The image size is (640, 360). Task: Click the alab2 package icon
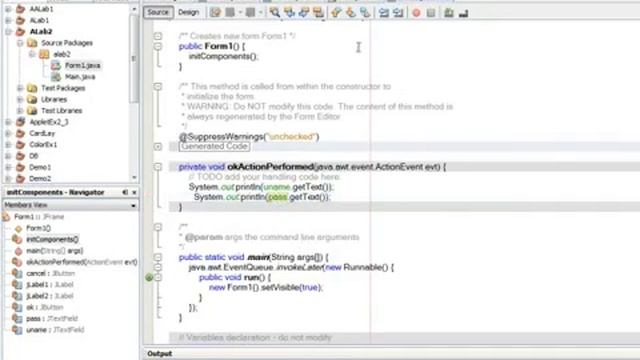coord(44,54)
